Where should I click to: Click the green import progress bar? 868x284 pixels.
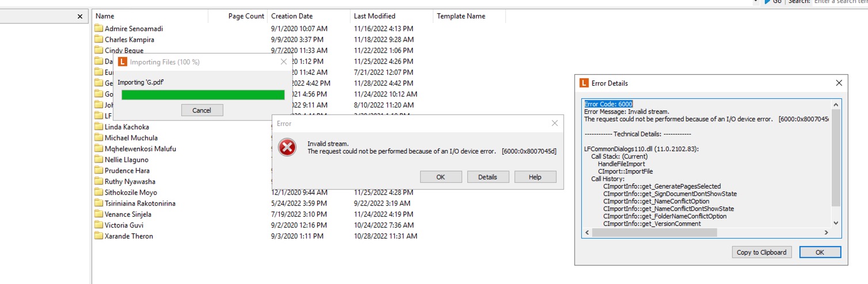pyautogui.click(x=203, y=95)
